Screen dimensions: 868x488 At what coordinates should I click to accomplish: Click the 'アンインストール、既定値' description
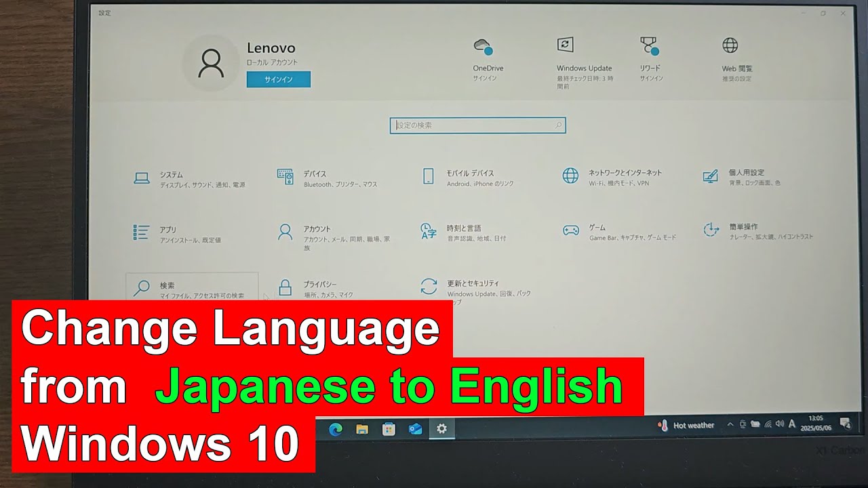point(191,241)
